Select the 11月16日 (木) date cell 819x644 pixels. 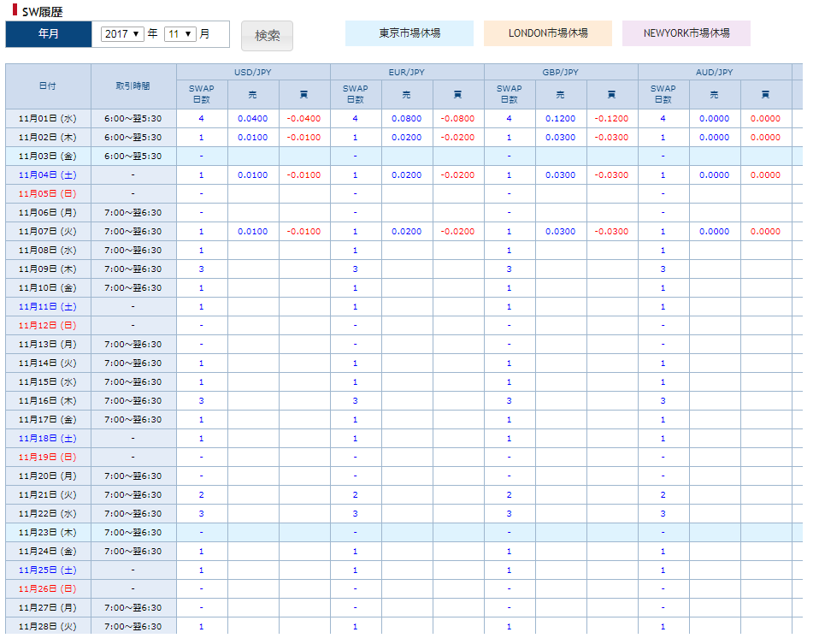tap(48, 401)
